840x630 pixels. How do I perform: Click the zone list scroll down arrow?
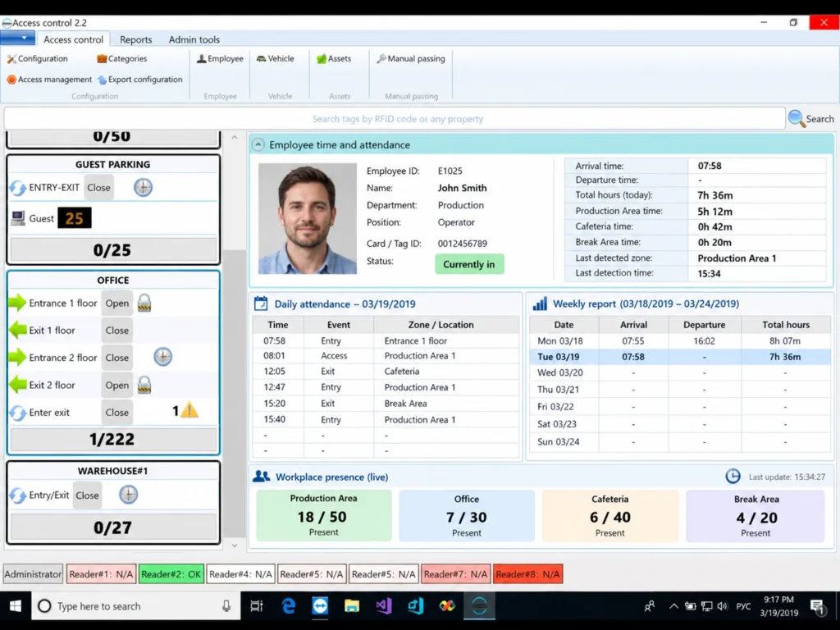coord(234,546)
